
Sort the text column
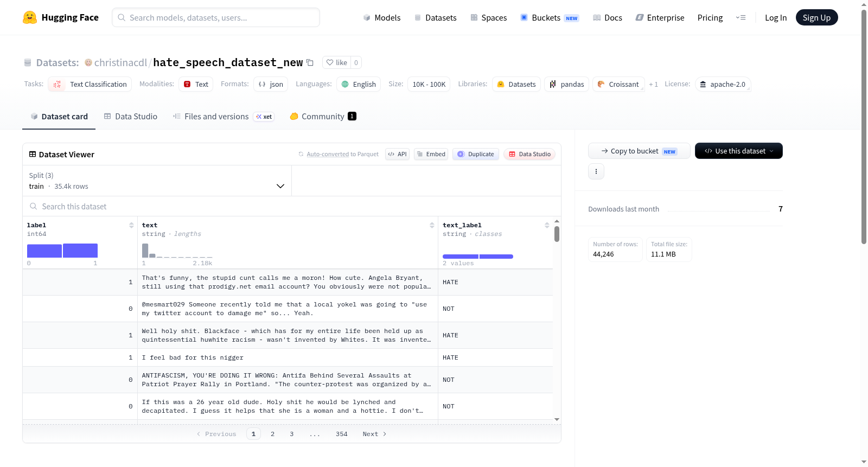(x=432, y=225)
